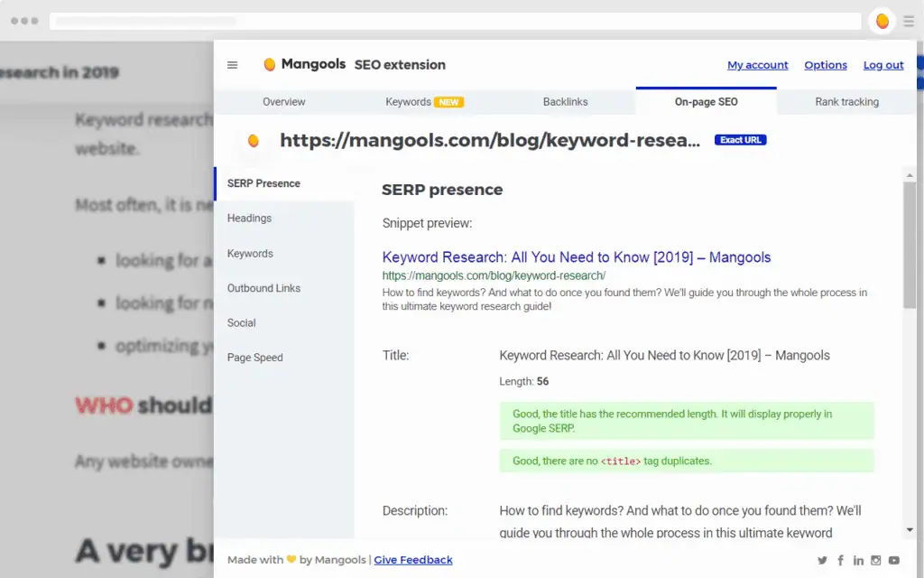Switch to the Overview tab
Image resolution: width=924 pixels, height=578 pixels.
[x=283, y=102]
